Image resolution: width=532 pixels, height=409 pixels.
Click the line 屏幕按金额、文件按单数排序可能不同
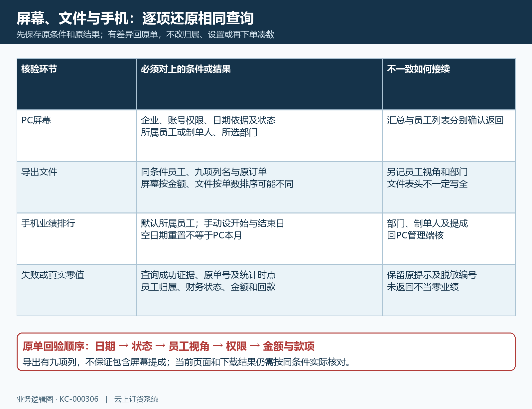[217, 184]
